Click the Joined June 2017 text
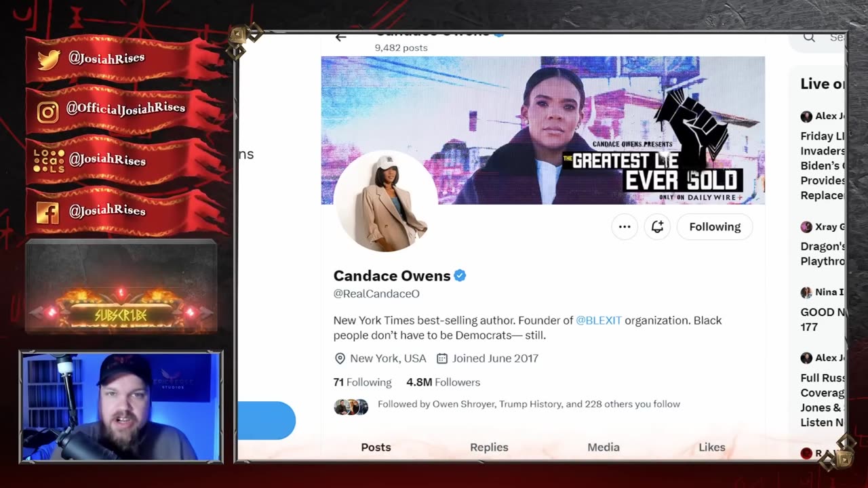This screenshot has height=488, width=868. 495,359
